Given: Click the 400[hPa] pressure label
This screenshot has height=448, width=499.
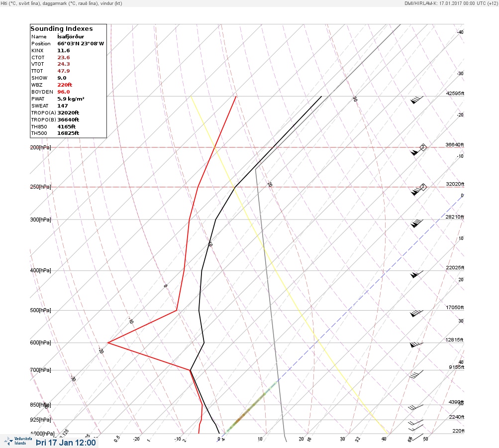Looking at the screenshot, I should click(x=40, y=270).
